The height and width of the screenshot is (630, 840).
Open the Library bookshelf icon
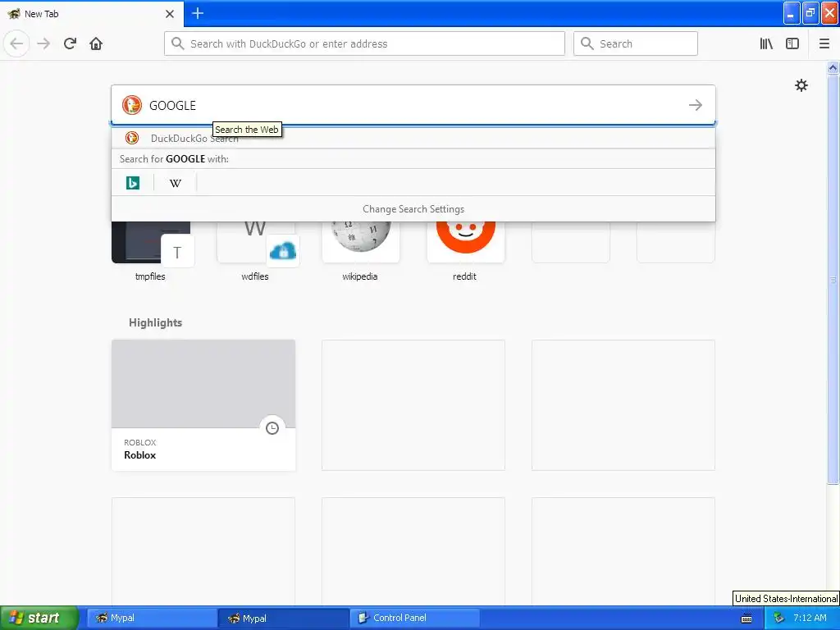(766, 43)
